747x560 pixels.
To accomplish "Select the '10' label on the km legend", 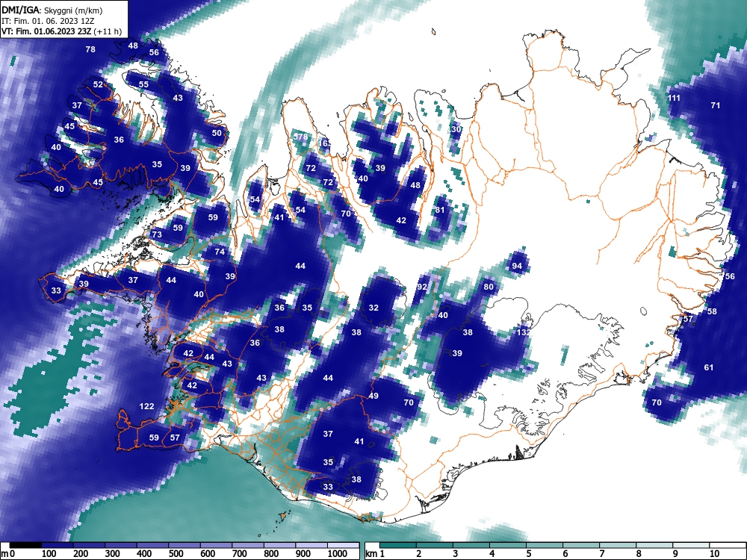I will pyautogui.click(x=714, y=553).
